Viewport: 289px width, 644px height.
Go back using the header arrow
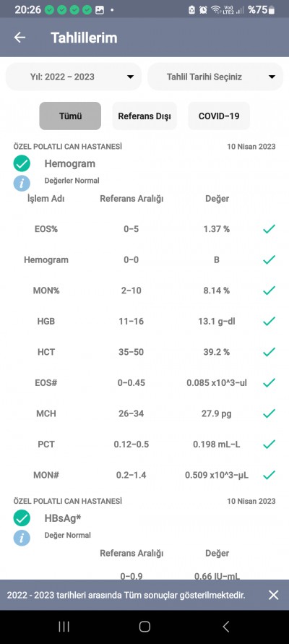(20, 38)
